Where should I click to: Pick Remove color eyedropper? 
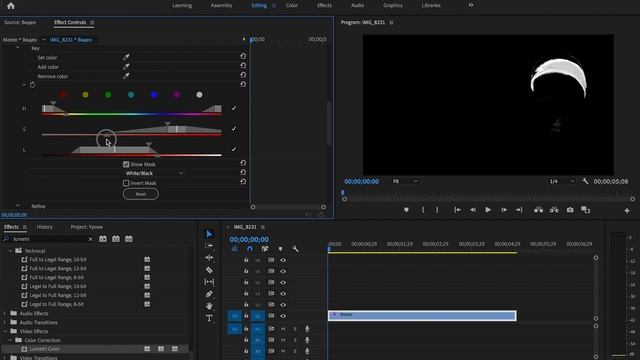[x=126, y=76]
